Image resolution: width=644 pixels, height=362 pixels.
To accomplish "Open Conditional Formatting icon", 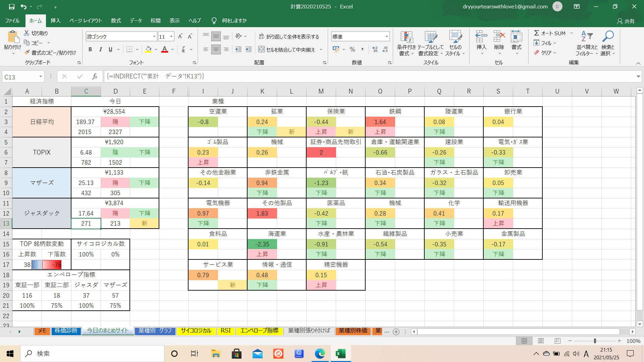I will 406,38.
